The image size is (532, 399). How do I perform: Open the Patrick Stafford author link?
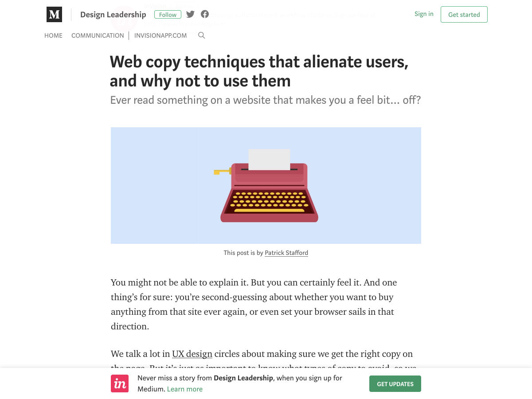(286, 253)
